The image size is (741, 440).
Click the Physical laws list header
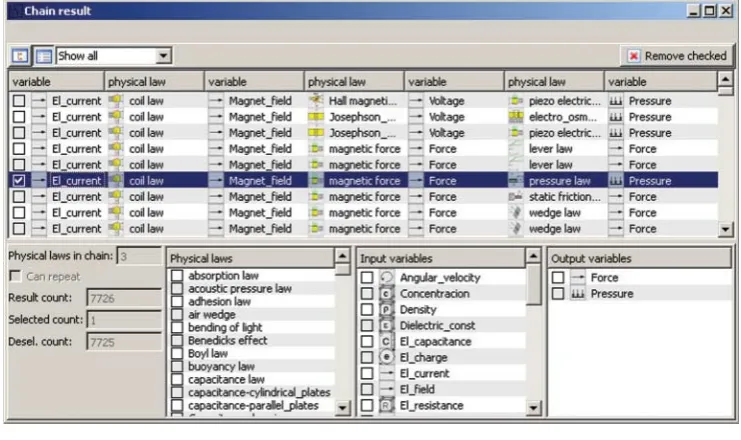tap(250, 259)
